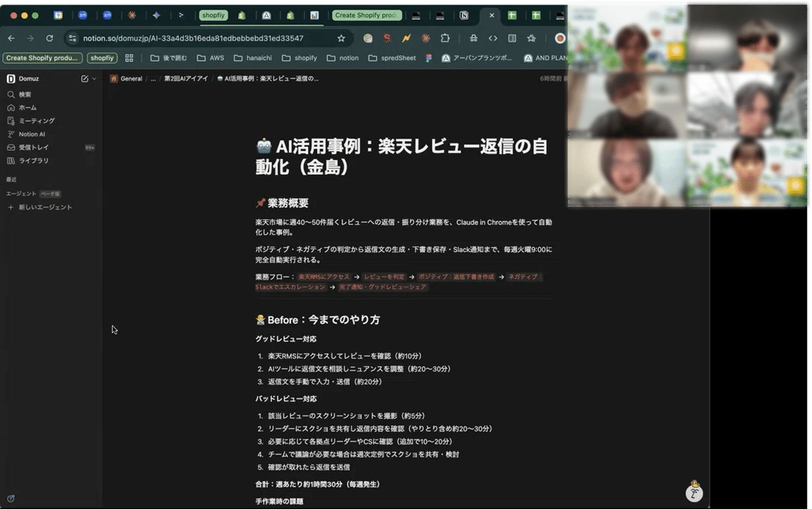Open the help icon at sidebar bottom

point(11,498)
